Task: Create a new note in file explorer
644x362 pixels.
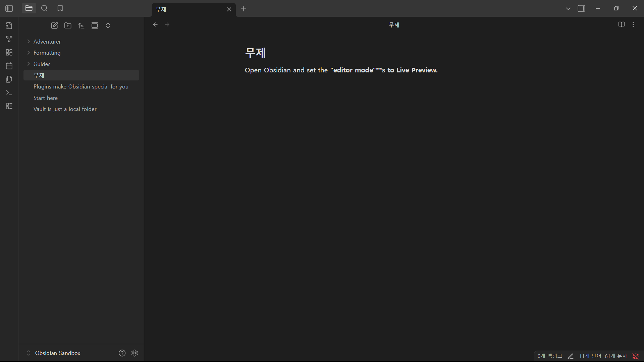Action: coord(54,25)
